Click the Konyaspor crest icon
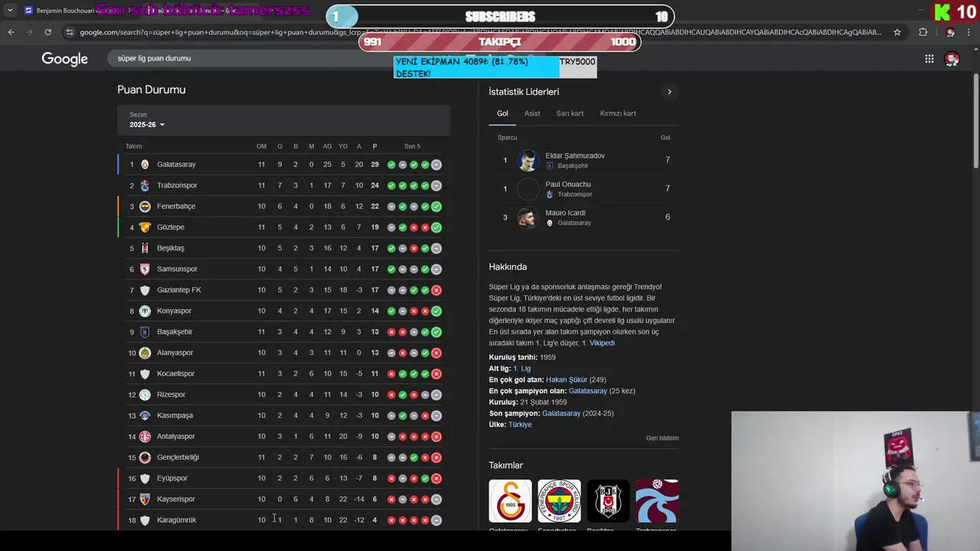 [x=145, y=311]
